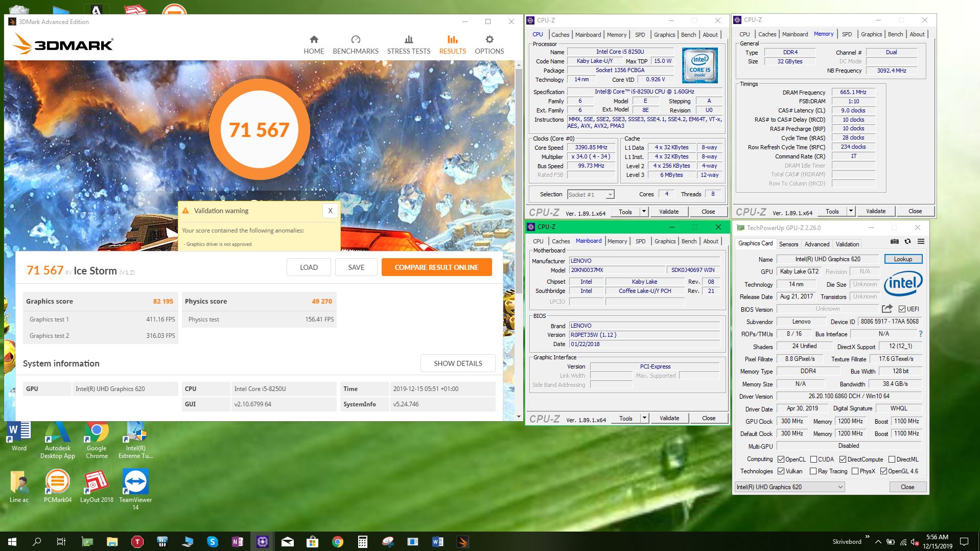The width and height of the screenshot is (980, 551).
Task: Toggle the OpenCL checkbox
Action: [781, 459]
